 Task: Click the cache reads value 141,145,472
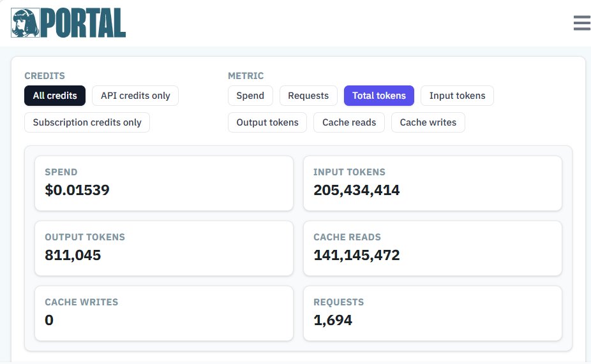[357, 255]
